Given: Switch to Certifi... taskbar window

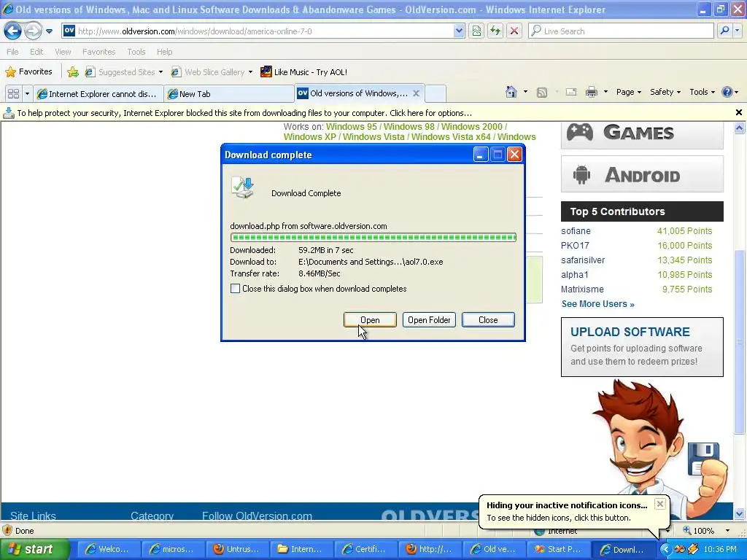Looking at the screenshot, I should (365, 549).
